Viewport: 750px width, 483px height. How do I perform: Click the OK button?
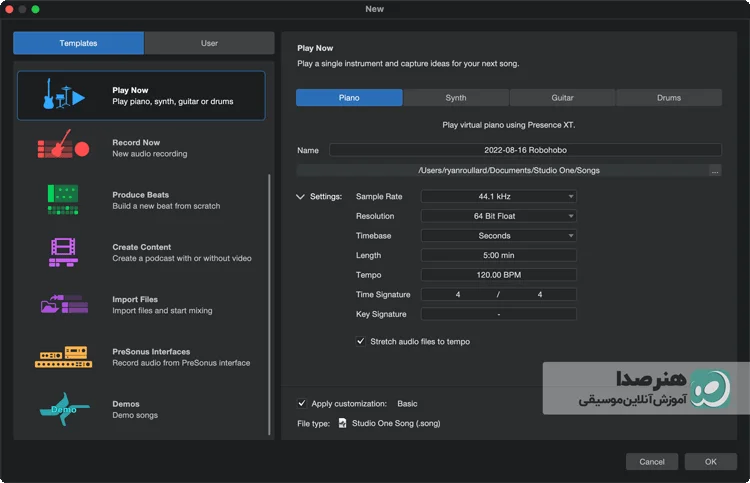point(711,461)
